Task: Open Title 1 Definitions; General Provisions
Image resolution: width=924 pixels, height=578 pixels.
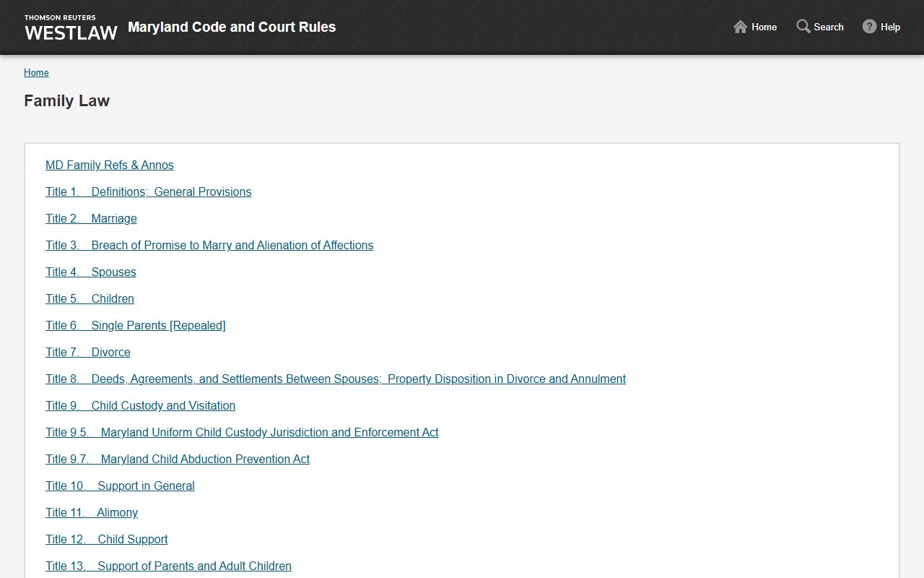Action: 148,192
